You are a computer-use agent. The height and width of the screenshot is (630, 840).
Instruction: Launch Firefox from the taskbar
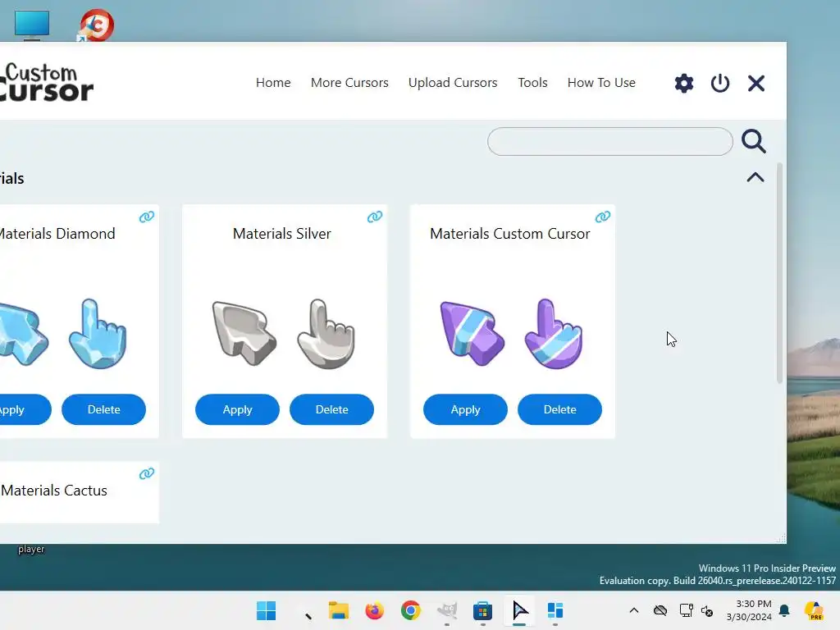click(x=374, y=610)
